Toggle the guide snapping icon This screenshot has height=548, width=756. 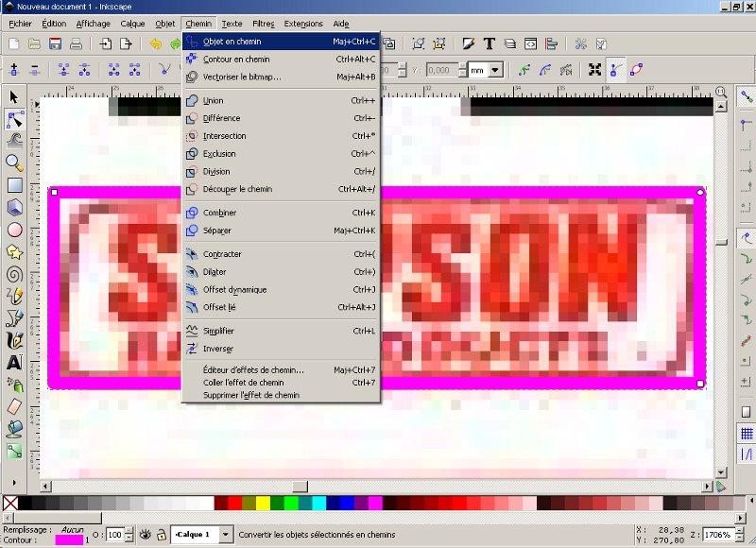pos(746,454)
